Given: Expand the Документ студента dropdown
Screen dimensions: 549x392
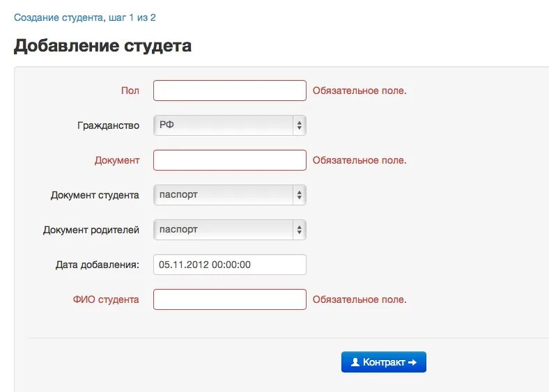Looking at the screenshot, I should click(230, 195).
